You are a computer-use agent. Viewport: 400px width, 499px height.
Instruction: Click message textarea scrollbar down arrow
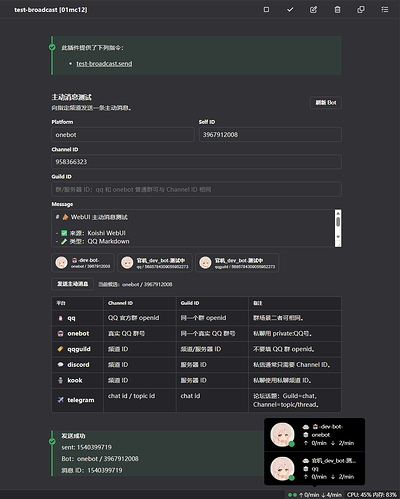click(x=338, y=237)
